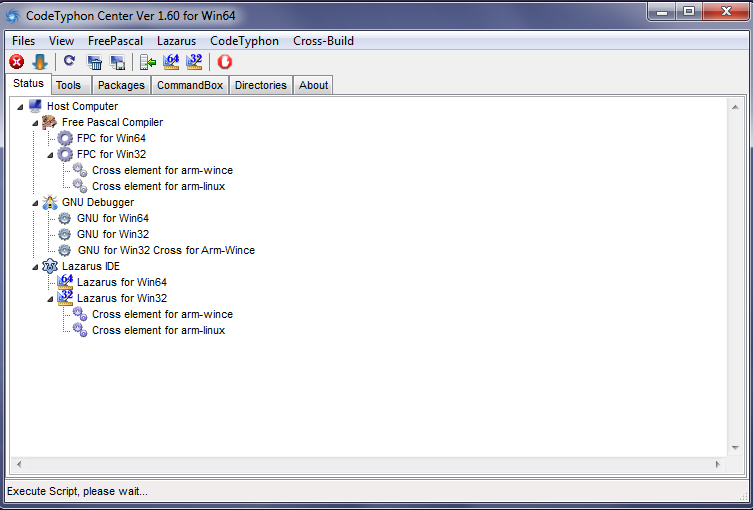Select 'GNU for Win32 Cross for Arm-Wince' item
This screenshot has height=510, width=753.
pyautogui.click(x=166, y=250)
